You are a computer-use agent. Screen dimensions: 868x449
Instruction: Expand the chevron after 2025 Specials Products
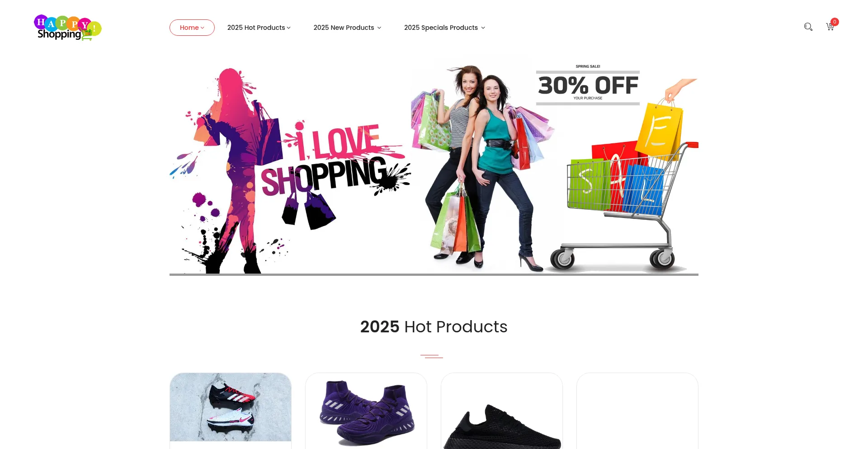(x=483, y=28)
